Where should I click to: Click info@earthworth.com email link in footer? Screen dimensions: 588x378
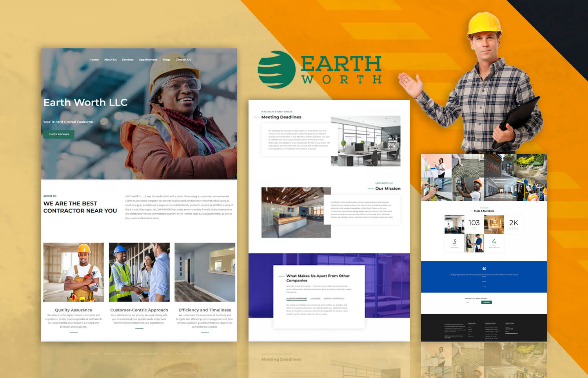(x=512, y=333)
